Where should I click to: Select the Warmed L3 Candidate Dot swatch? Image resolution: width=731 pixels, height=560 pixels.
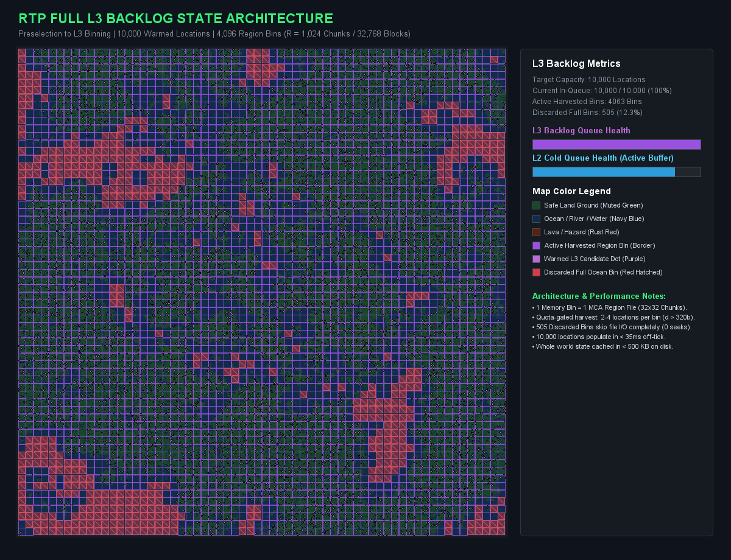536,259
